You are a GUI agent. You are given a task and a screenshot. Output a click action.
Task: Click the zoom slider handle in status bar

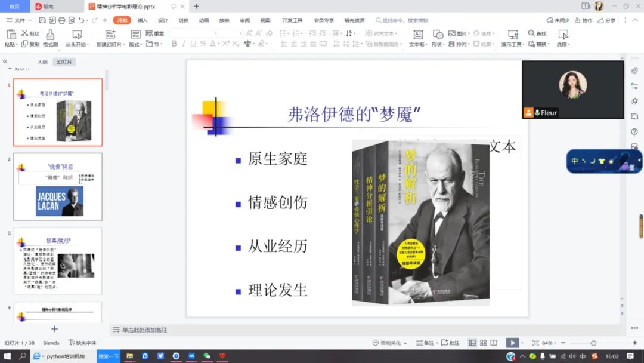click(x=593, y=343)
